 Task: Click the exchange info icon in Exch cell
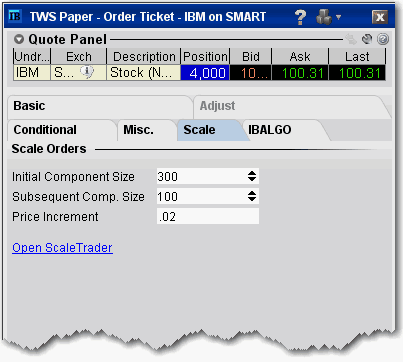point(87,72)
